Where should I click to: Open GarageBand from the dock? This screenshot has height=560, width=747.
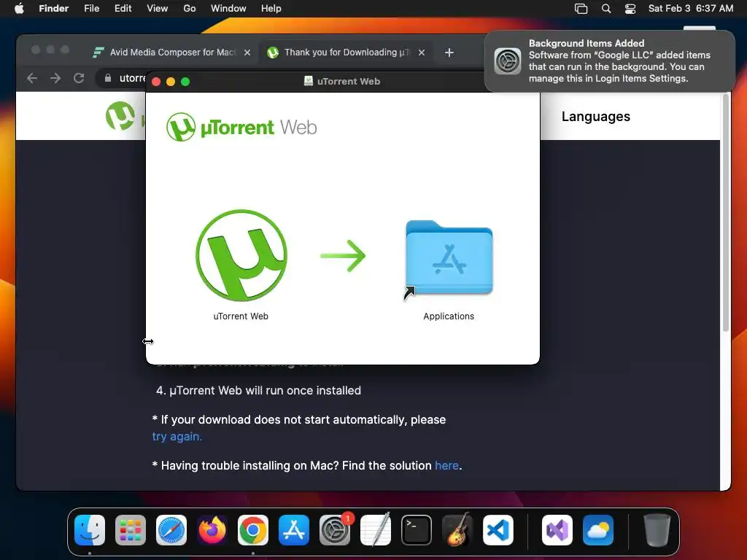[x=457, y=530]
